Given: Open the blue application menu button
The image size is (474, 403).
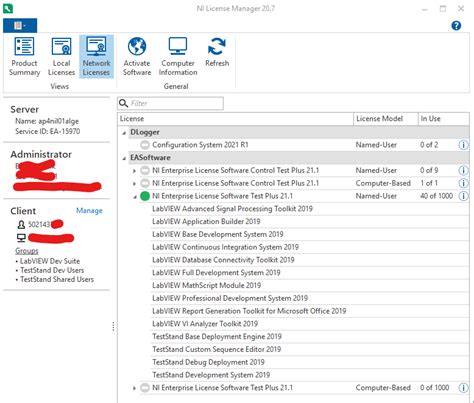Looking at the screenshot, I should point(20,25).
